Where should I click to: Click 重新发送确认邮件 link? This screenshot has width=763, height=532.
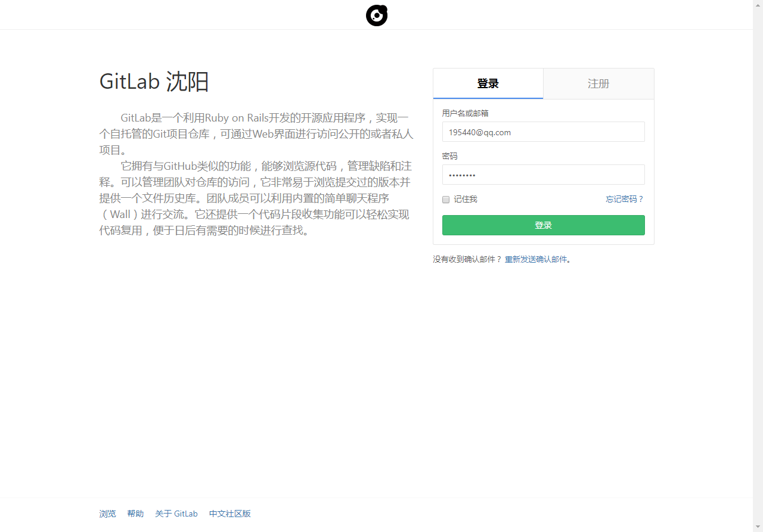pyautogui.click(x=536, y=259)
